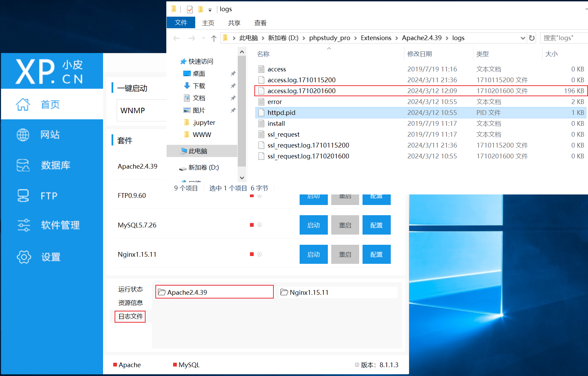
Task: Open the 文件 ribbon tab
Action: (x=181, y=23)
